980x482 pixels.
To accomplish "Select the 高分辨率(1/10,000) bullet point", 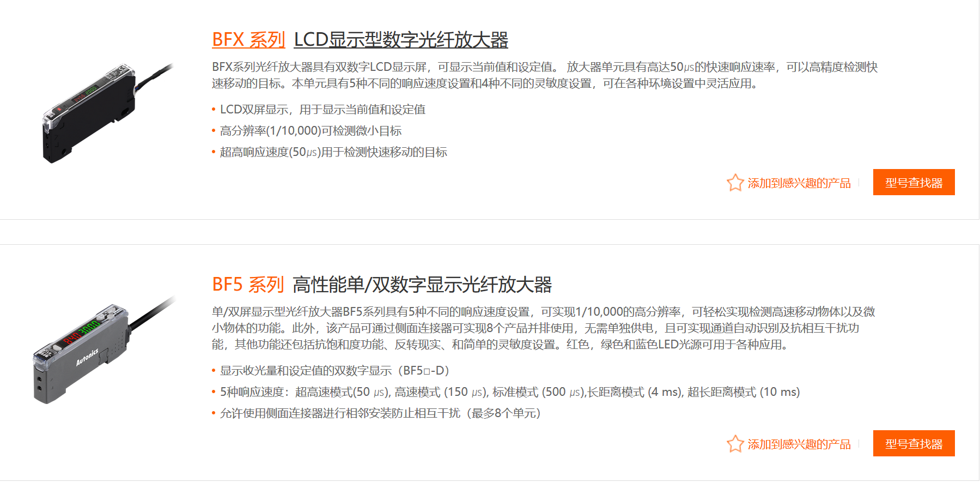I will coord(311,131).
